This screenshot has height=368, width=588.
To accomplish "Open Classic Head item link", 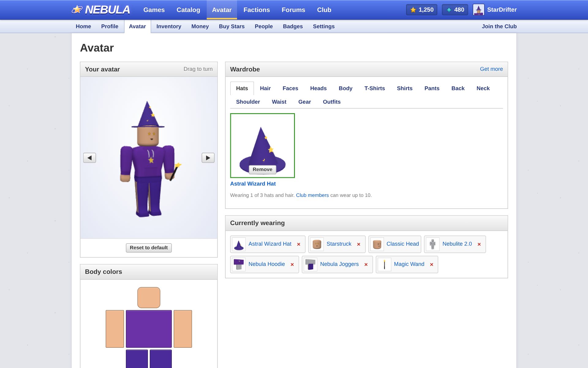I will (402, 244).
